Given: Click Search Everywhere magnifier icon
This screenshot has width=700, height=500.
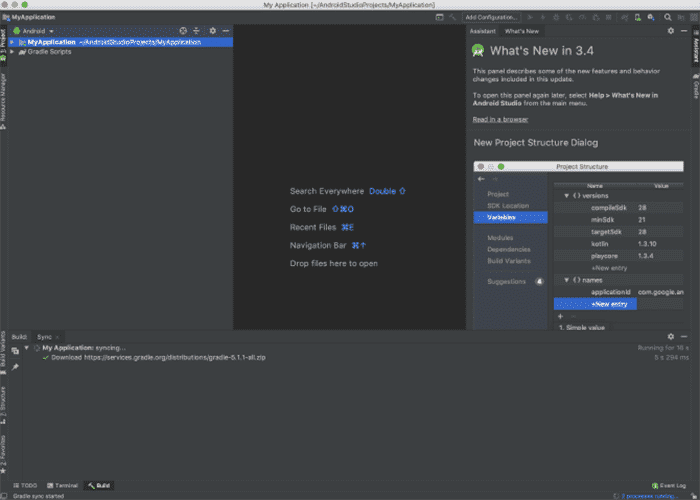Looking at the screenshot, I should pyautogui.click(x=667, y=17).
